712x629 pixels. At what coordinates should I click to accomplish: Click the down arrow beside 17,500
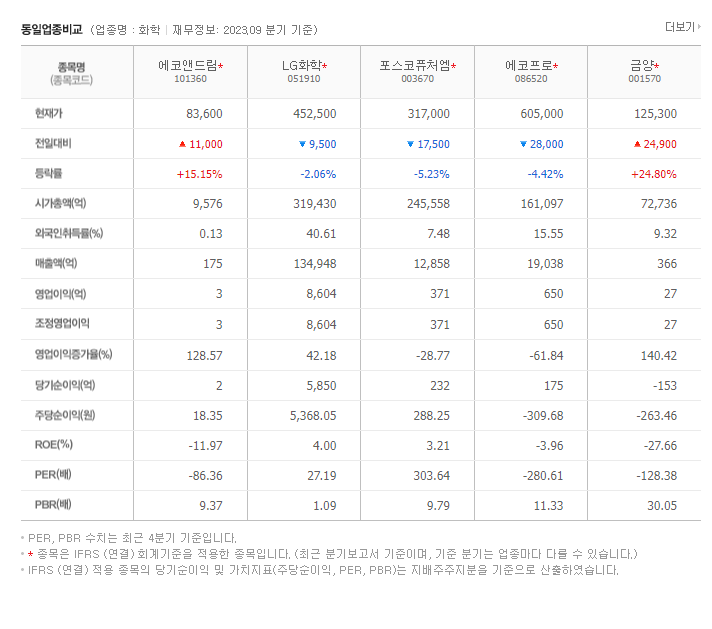click(x=410, y=144)
